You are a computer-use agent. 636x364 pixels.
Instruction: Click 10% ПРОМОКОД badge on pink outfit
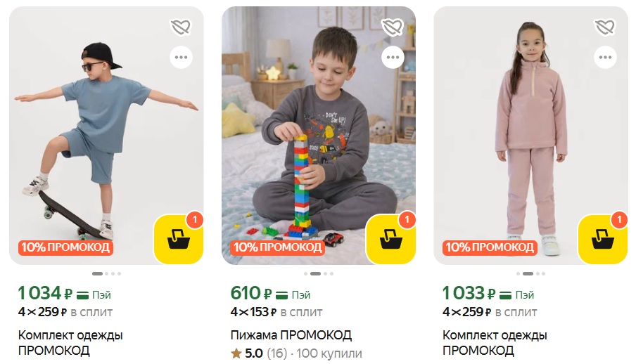[490, 247]
